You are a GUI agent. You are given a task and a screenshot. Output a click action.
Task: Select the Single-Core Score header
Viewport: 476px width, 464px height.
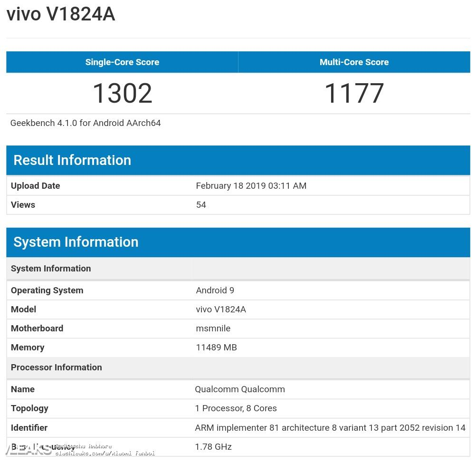[x=122, y=62]
